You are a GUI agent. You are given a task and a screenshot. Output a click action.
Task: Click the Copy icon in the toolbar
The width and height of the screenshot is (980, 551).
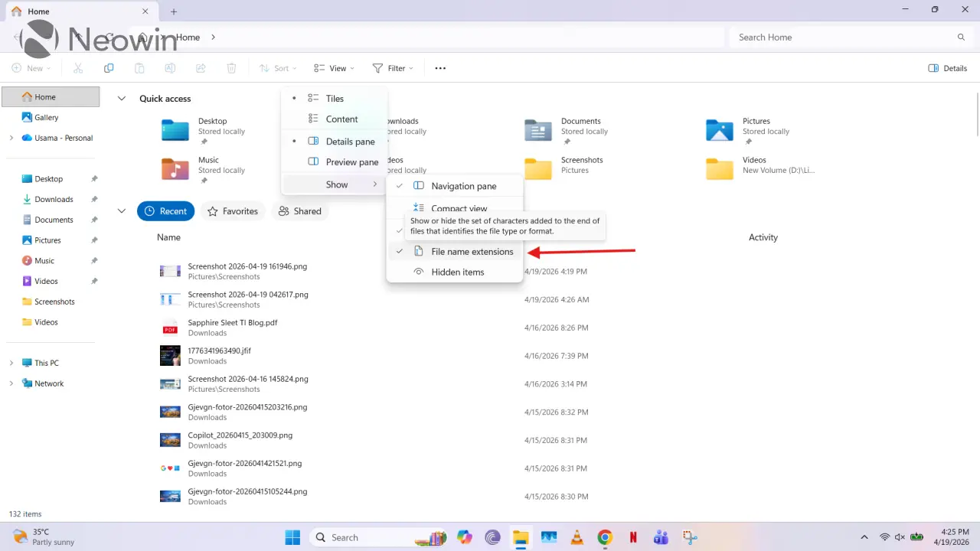point(109,68)
